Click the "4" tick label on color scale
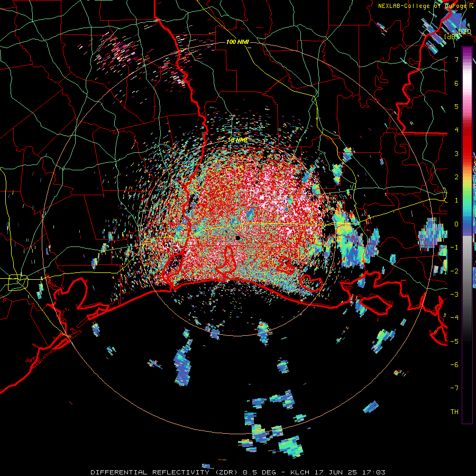The height and width of the screenshot is (476, 476). coord(456,130)
